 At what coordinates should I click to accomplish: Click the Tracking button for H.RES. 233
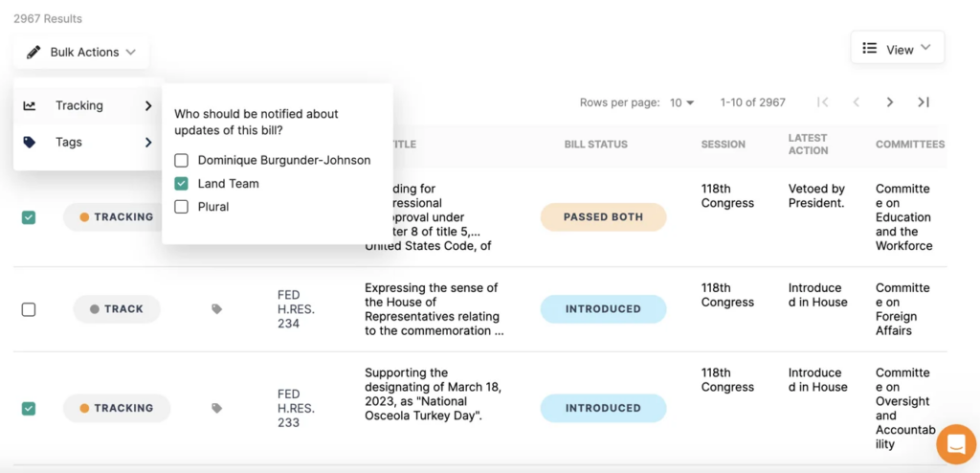pyautogui.click(x=116, y=408)
